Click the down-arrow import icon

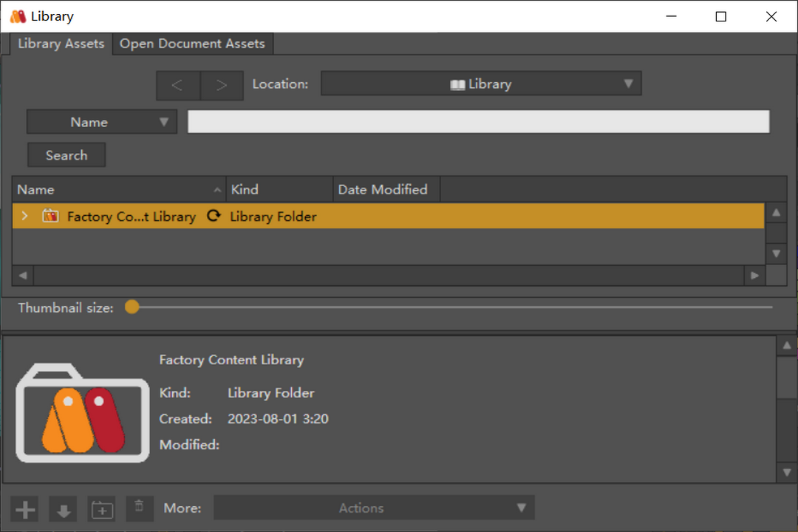point(64,509)
